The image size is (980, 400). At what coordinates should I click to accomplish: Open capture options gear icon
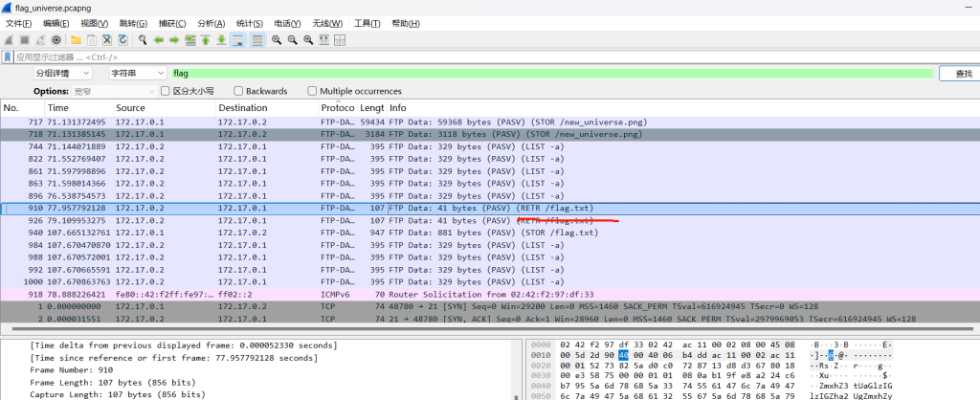pos(56,40)
